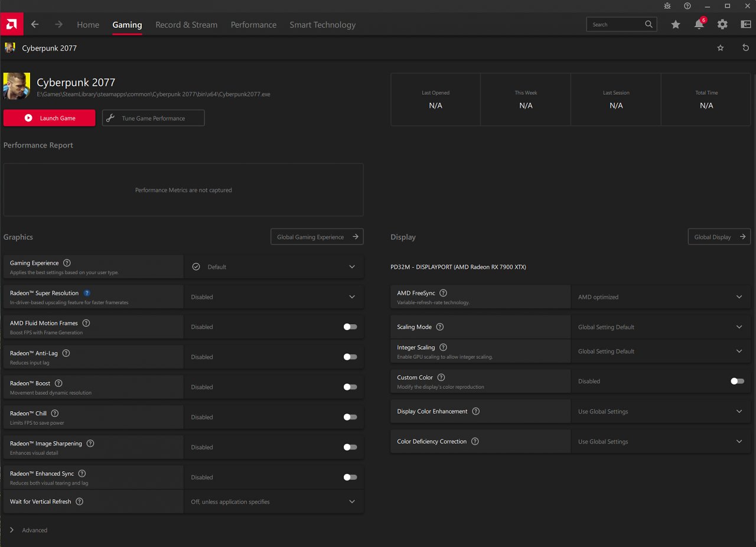This screenshot has height=547, width=756.
Task: Switch to Smart Technology tab
Action: [322, 25]
